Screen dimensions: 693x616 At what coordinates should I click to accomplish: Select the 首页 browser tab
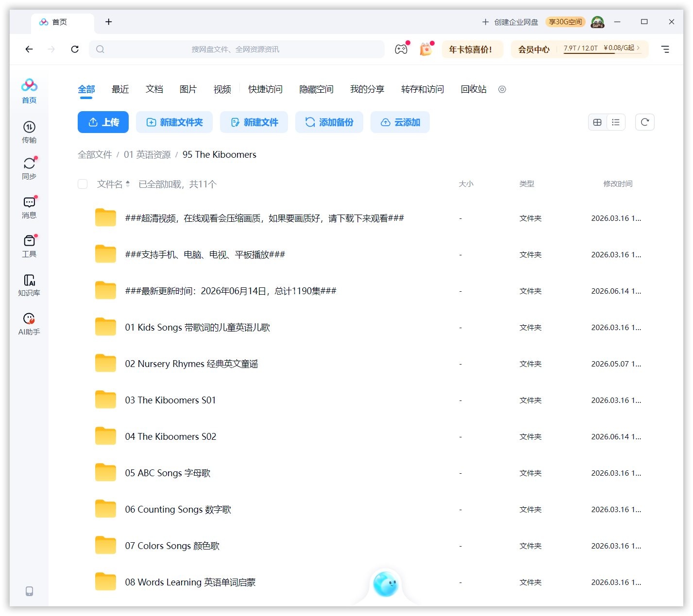pyautogui.click(x=63, y=22)
